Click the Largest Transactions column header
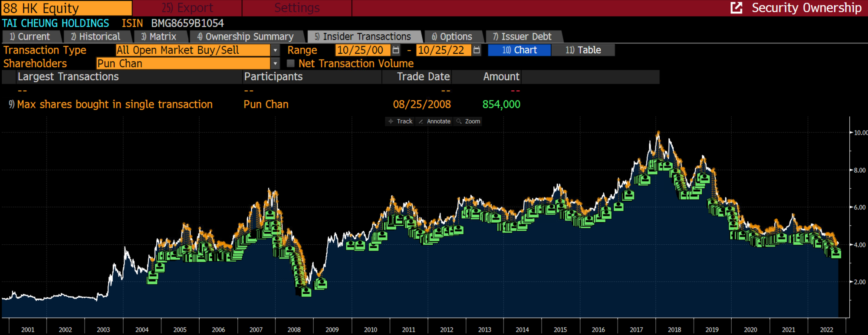The height and width of the screenshot is (335, 868). [x=129, y=77]
